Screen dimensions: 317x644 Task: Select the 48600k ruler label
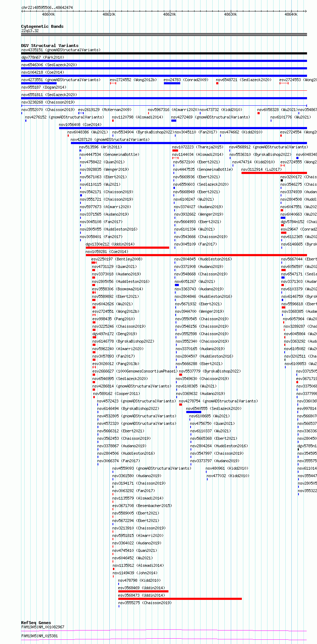[48, 14]
